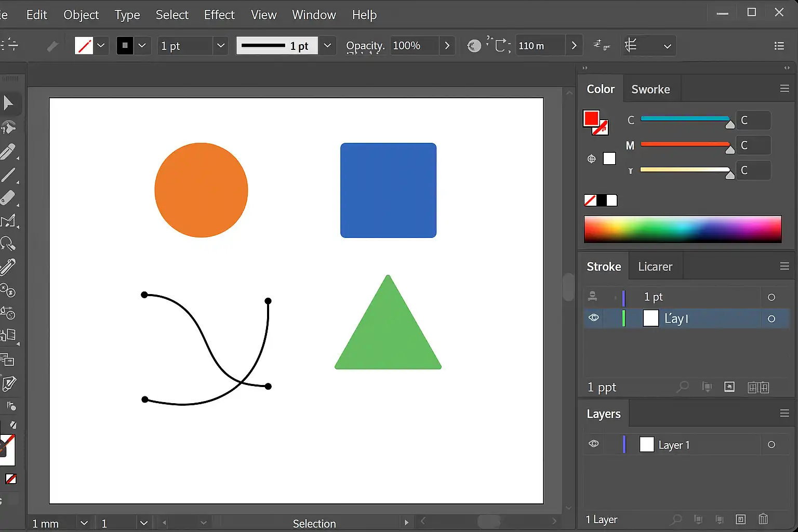Choose the Eraser tool

point(8,198)
